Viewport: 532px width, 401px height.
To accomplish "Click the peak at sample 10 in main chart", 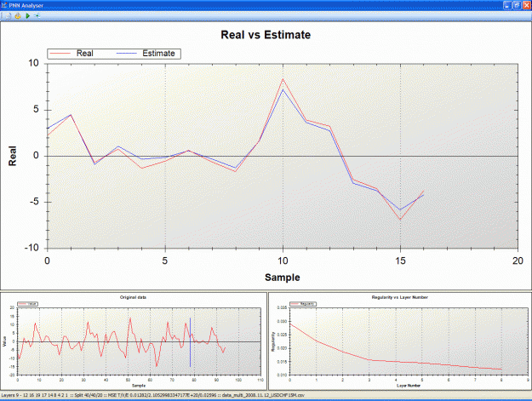I will tap(283, 79).
